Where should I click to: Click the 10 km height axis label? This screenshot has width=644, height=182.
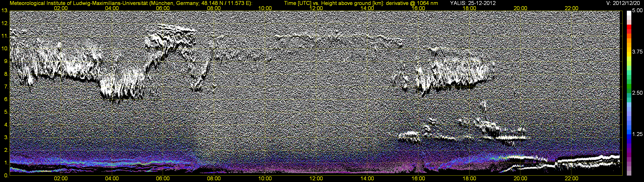[5, 49]
